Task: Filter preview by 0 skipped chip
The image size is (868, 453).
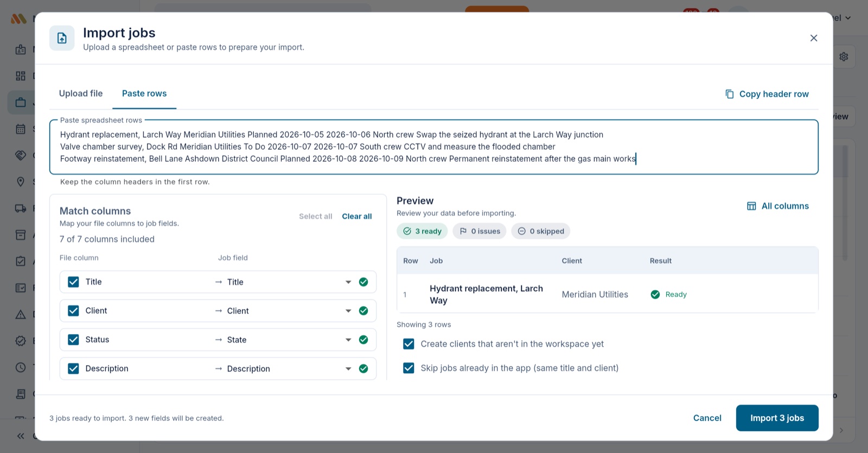Action: [x=540, y=231]
